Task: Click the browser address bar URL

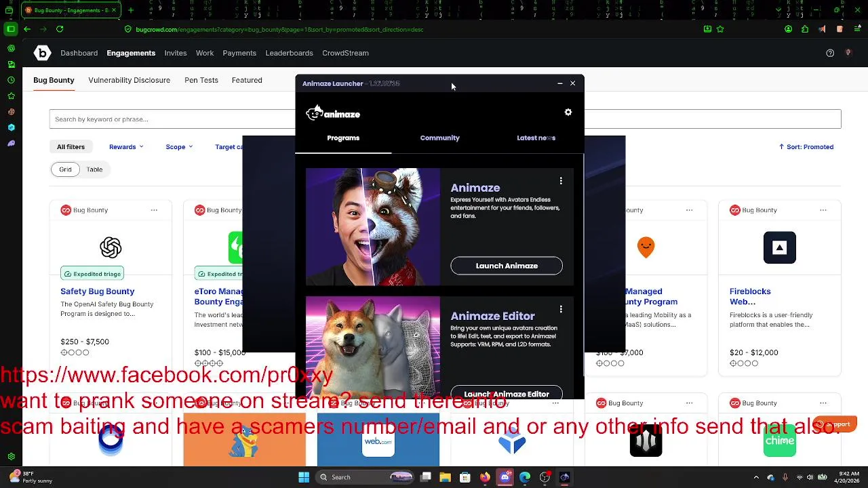Action: pyautogui.click(x=279, y=29)
